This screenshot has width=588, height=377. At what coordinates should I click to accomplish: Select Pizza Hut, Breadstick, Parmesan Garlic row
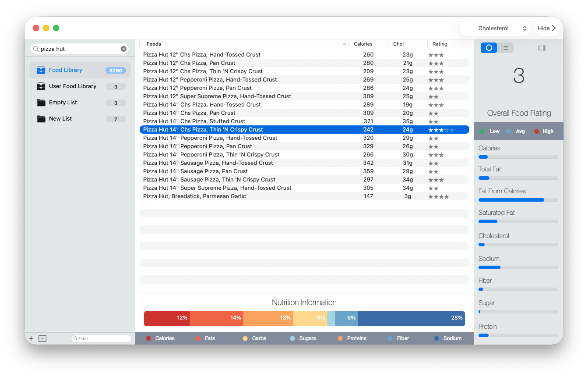point(304,196)
